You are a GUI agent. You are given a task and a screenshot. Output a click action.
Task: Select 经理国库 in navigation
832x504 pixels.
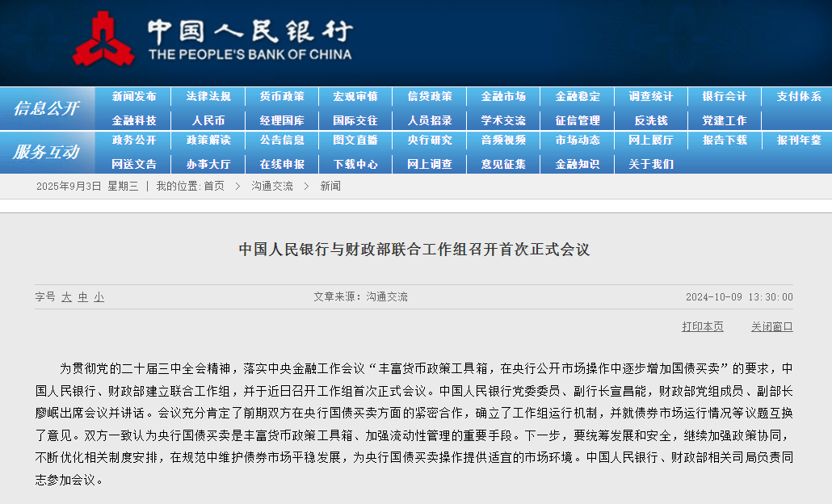click(x=282, y=120)
